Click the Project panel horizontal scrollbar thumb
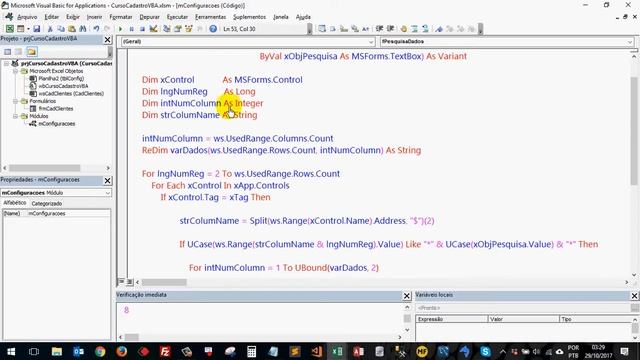The height and width of the screenshot is (360, 640). click(x=45, y=168)
